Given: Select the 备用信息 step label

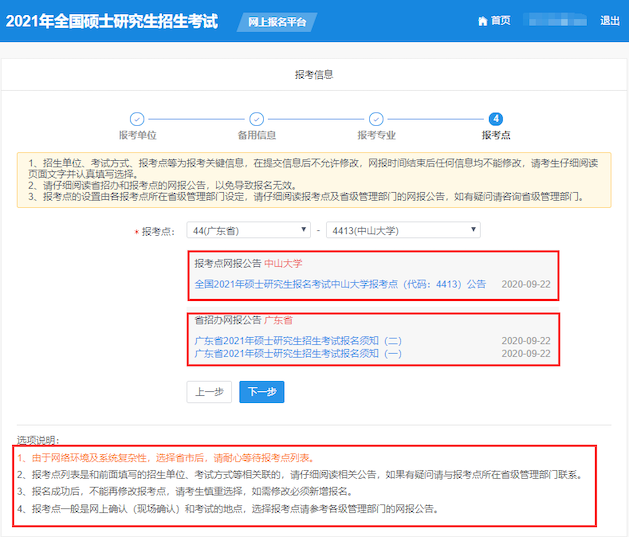Looking at the screenshot, I should (x=257, y=135).
